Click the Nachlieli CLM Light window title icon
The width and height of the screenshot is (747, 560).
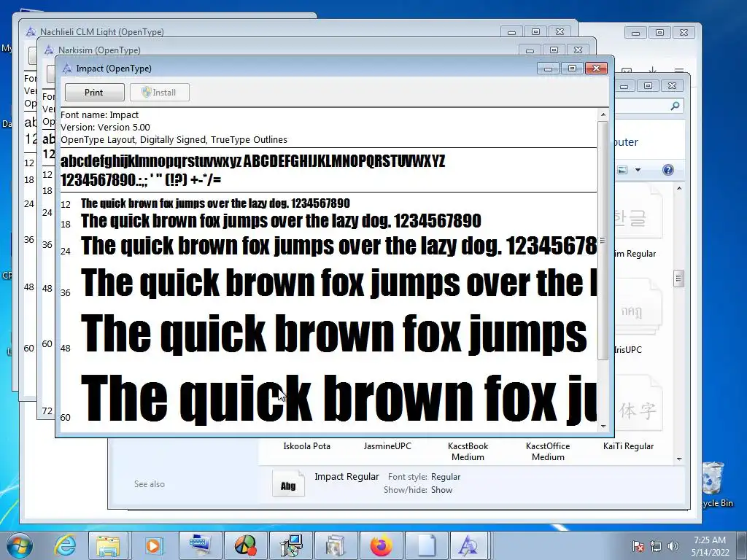point(31,32)
